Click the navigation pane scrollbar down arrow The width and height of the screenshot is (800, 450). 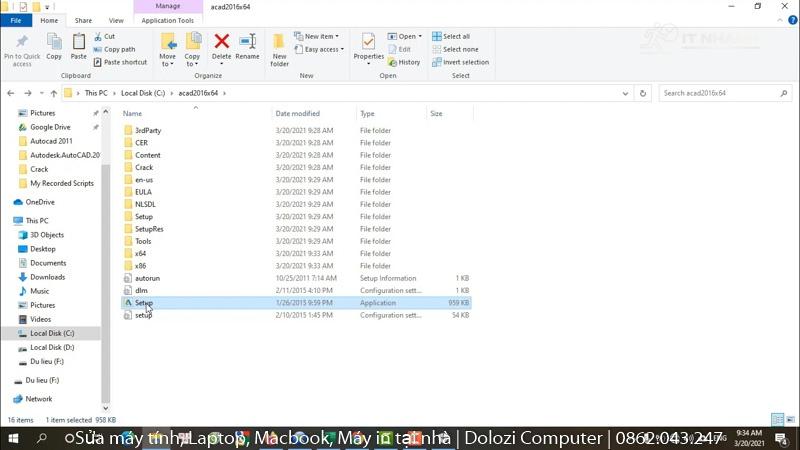click(x=106, y=408)
